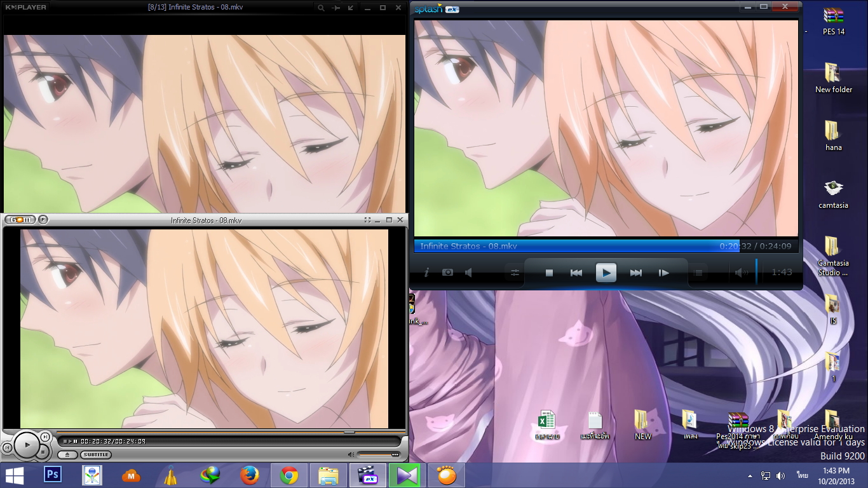Image resolution: width=868 pixels, height=488 pixels.
Task: Click the GOM time display 00:20:32/00:24:09
Action: (x=113, y=441)
